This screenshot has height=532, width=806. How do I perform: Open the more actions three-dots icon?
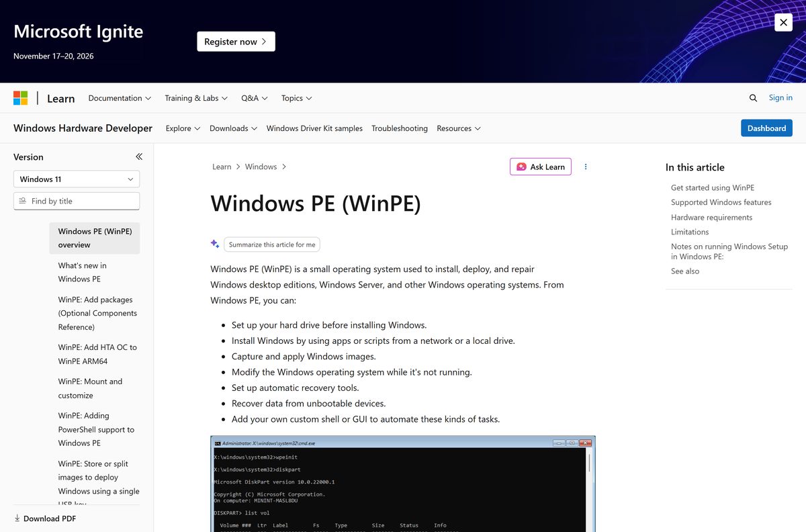[586, 167]
